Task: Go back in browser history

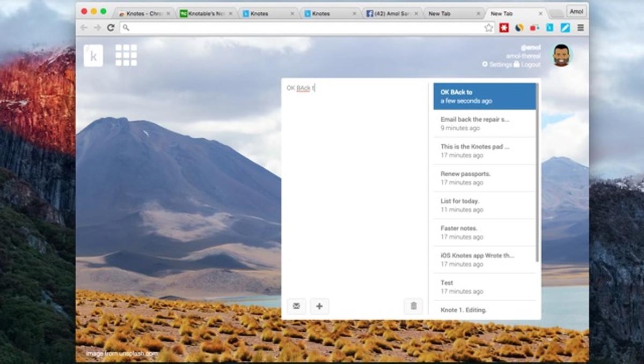Action: point(84,27)
